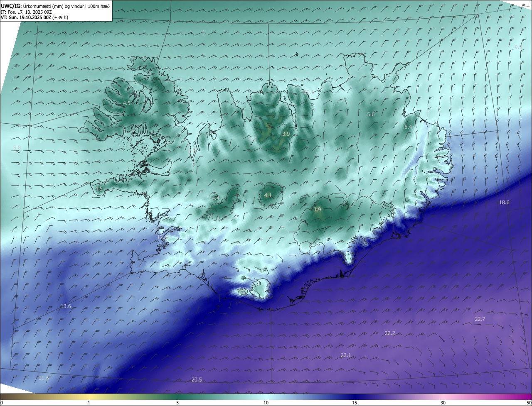Select the 'IT: Fös. 17. 10. 2025 09Z' line
This screenshot has height=406, width=532.
point(26,12)
